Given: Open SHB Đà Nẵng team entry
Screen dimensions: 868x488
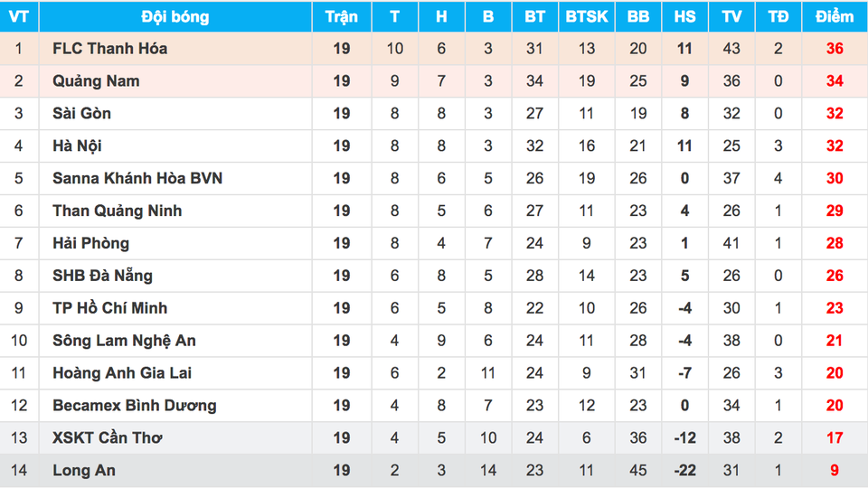Looking at the screenshot, I should 102,276.
